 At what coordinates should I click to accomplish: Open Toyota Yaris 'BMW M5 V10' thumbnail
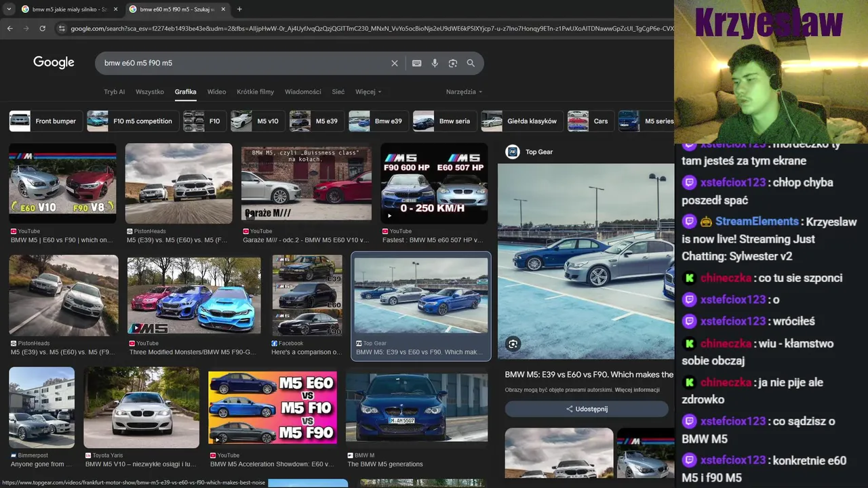[x=141, y=407]
